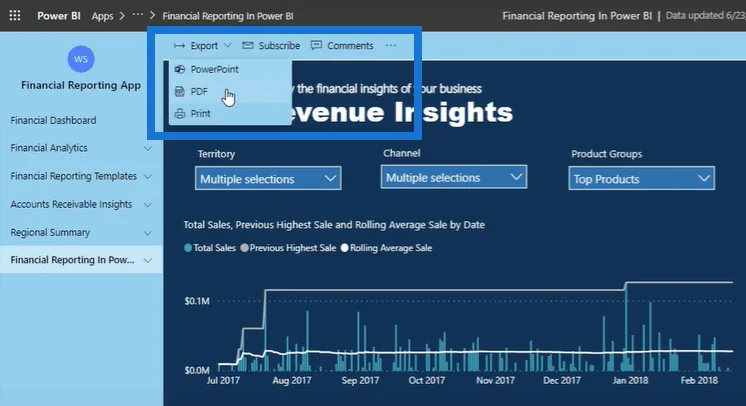
Task: Toggle the Rolling Average Sale legend series
Action: [386, 248]
